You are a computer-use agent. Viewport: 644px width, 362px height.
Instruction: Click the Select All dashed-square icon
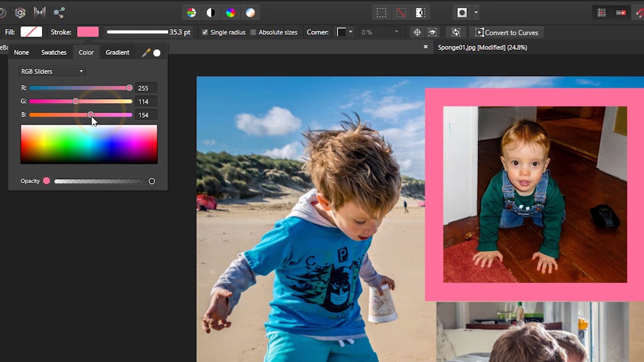coord(381,13)
